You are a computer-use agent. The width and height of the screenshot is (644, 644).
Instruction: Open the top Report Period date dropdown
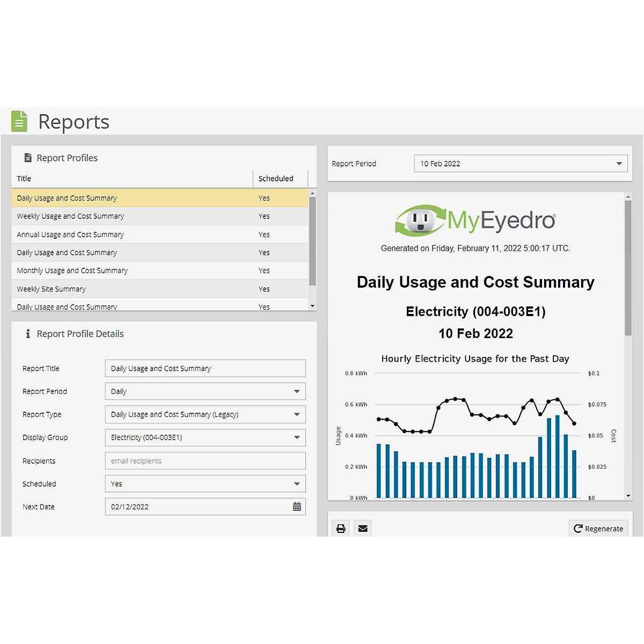(520, 164)
